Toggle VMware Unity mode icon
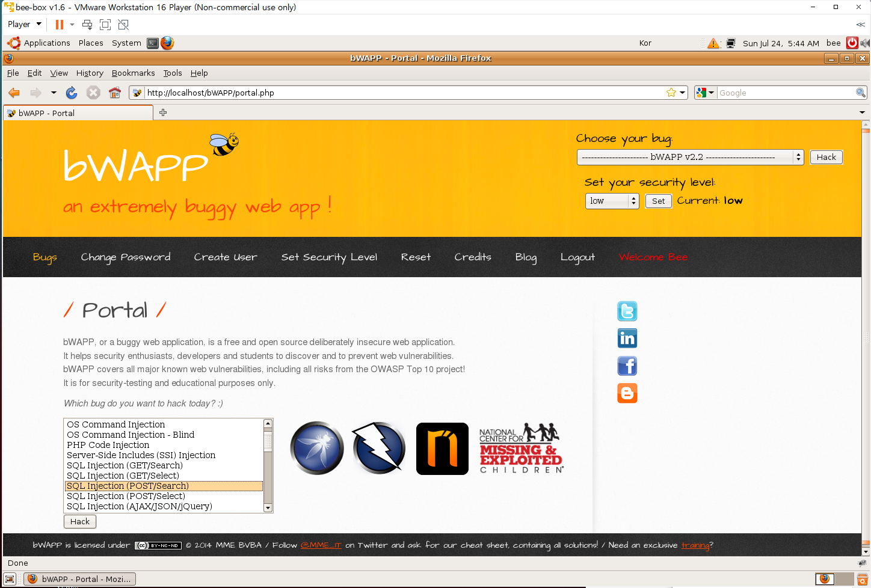This screenshot has height=588, width=871. [123, 25]
